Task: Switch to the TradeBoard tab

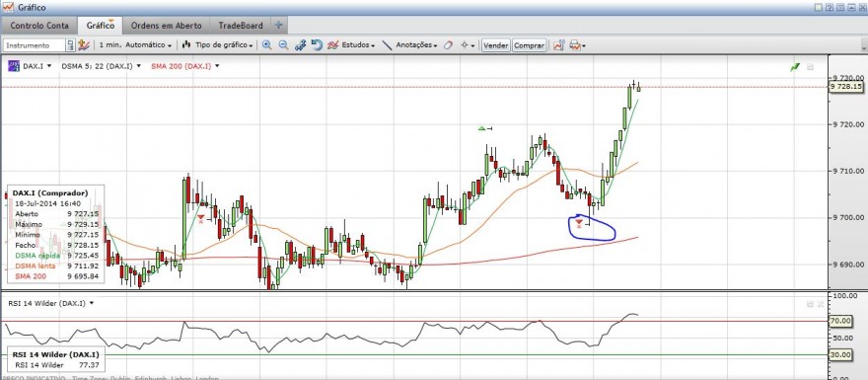Action: pos(241,26)
